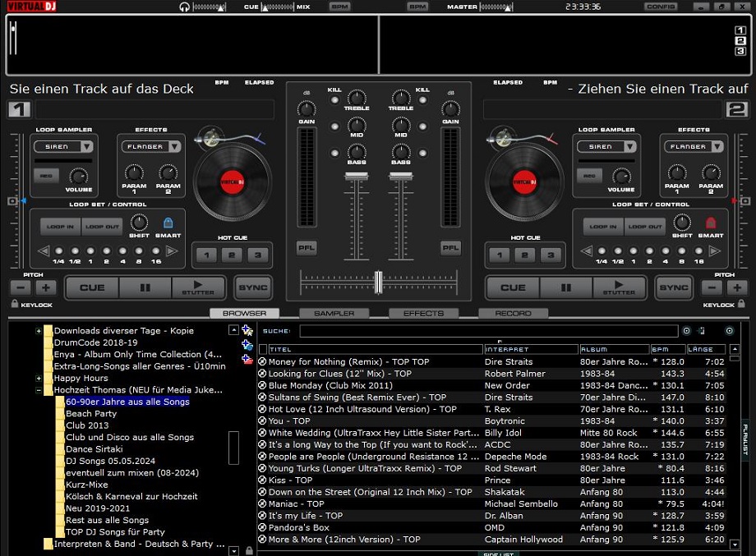Click the deck 1 loop Shift knob
This screenshot has height=556, width=756.
(139, 223)
